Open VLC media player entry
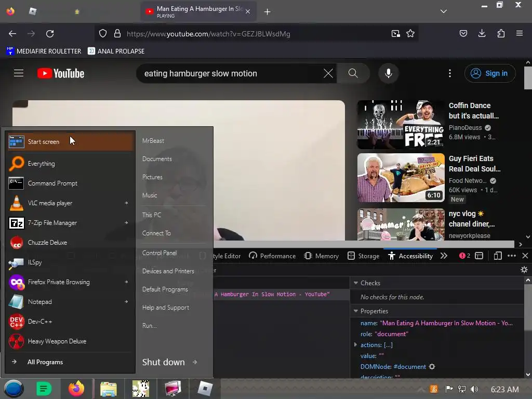 click(71, 203)
